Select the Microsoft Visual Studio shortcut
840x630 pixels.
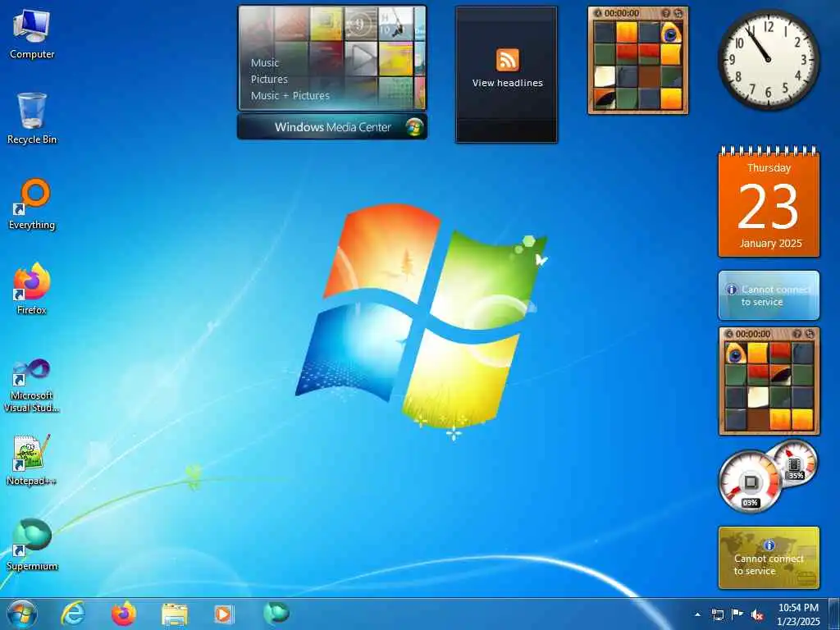point(32,386)
